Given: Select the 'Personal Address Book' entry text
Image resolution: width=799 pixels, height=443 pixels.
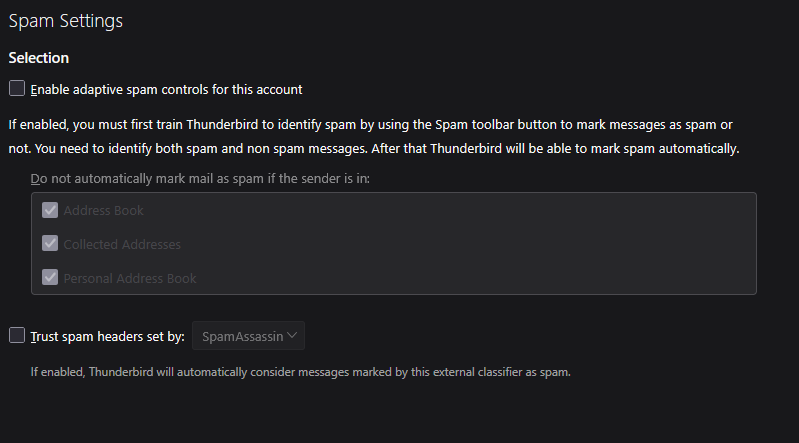Looking at the screenshot, I should 130,278.
